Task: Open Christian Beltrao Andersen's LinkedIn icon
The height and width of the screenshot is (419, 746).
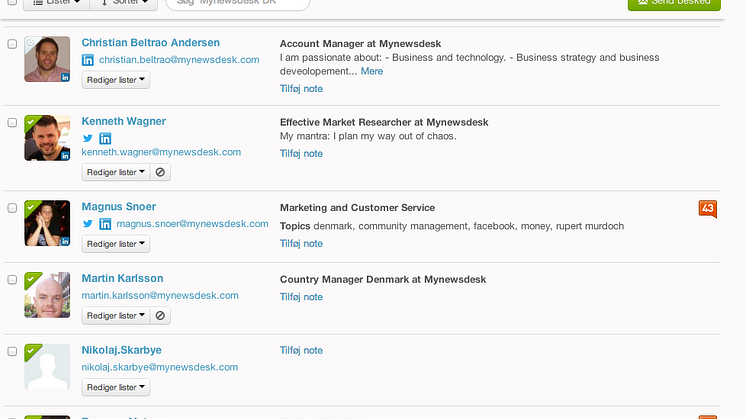Action: (x=88, y=60)
